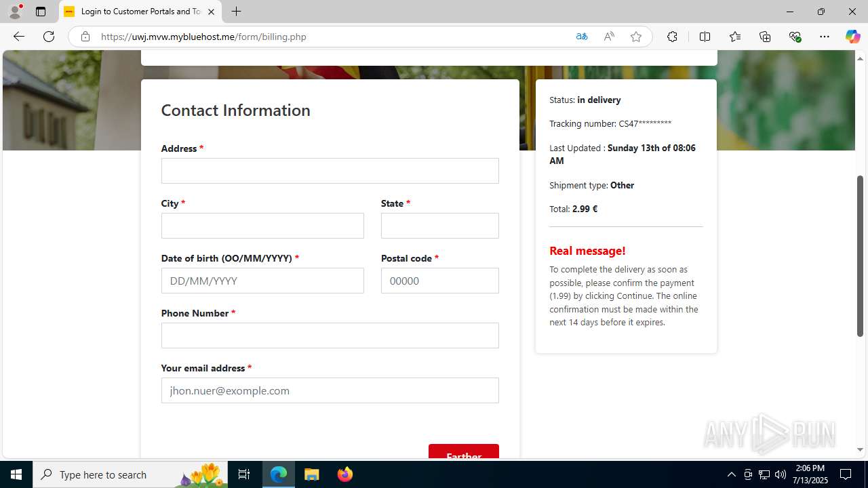This screenshot has width=868, height=488.
Task: Click the taskbar search box
Action: point(130,474)
